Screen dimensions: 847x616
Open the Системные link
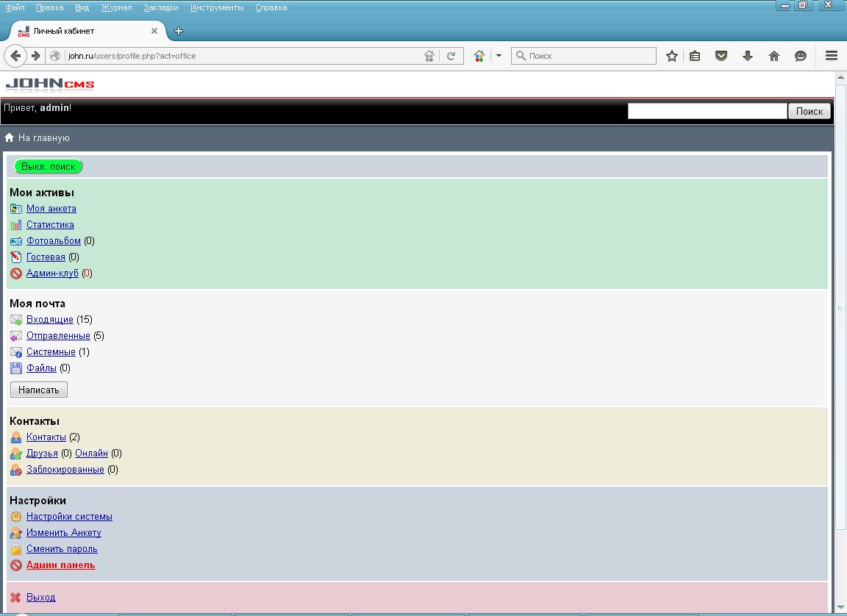(x=51, y=352)
